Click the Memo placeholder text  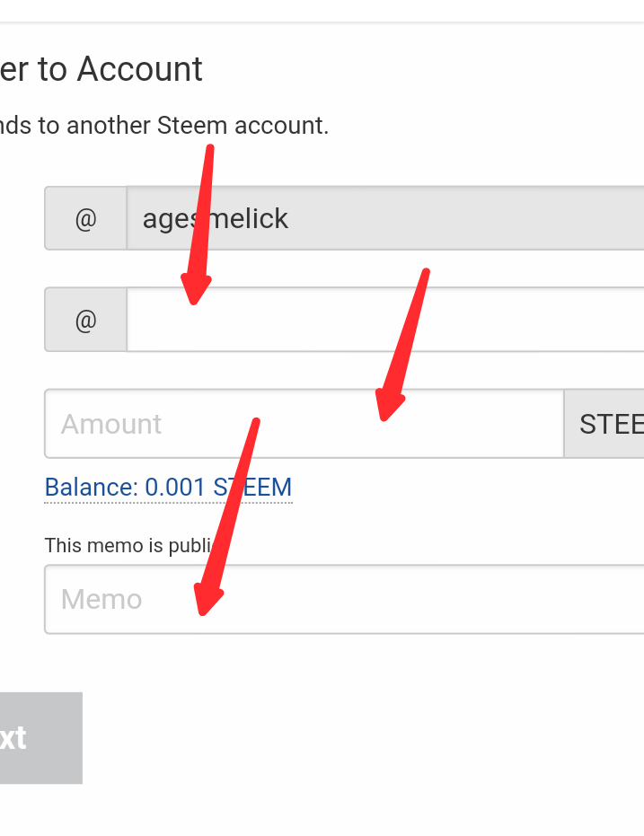point(101,599)
